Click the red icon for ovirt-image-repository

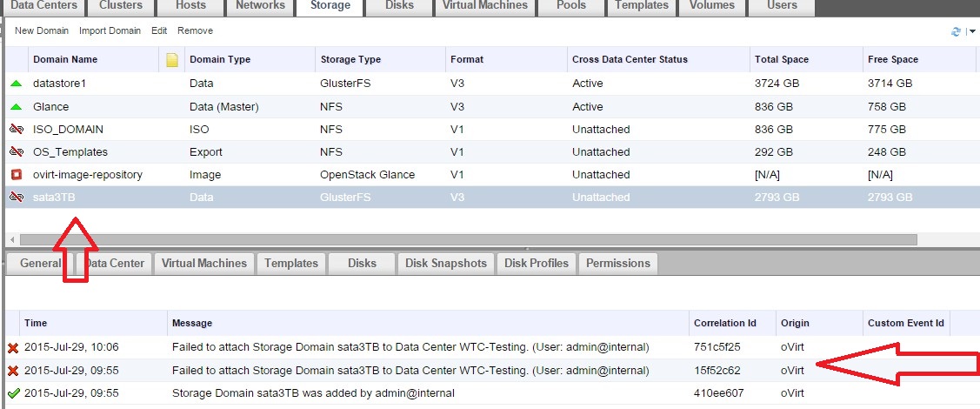tap(16, 174)
